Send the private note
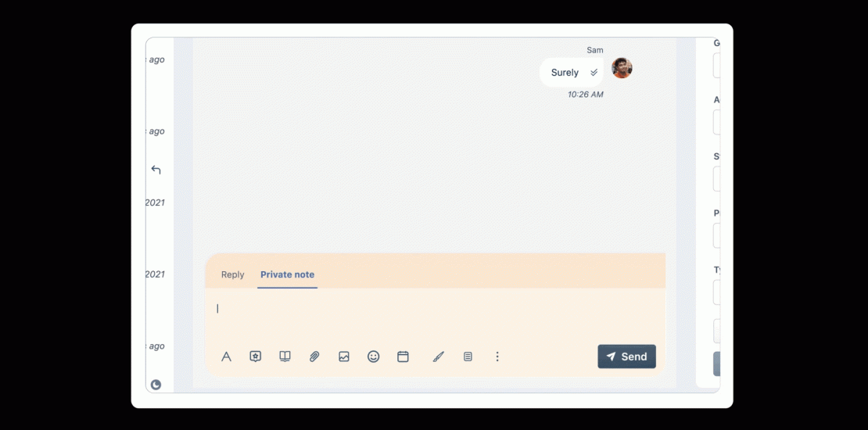The height and width of the screenshot is (430, 868). click(x=626, y=357)
